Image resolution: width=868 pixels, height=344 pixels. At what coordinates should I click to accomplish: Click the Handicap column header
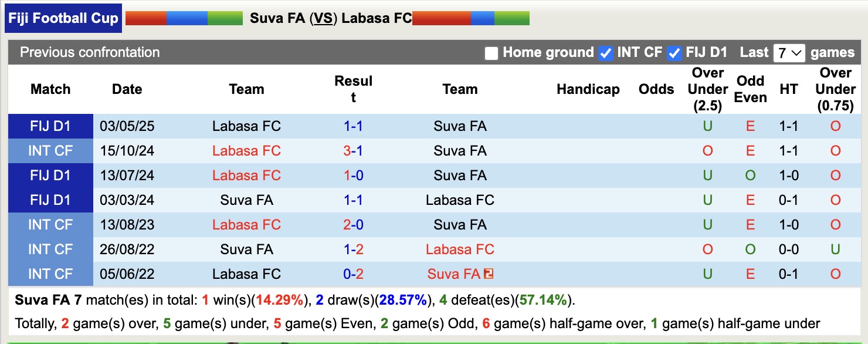pos(588,89)
